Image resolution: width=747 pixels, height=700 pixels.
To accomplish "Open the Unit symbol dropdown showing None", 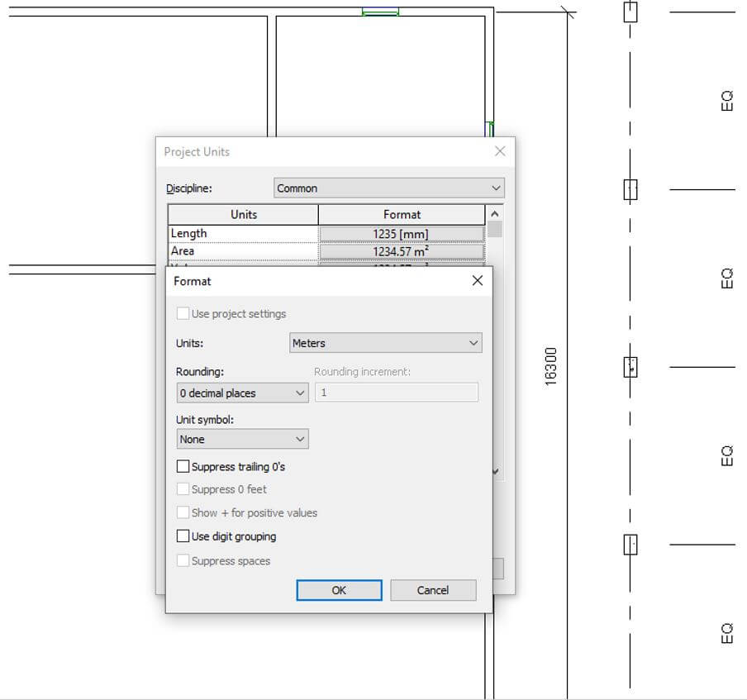I will pyautogui.click(x=242, y=440).
